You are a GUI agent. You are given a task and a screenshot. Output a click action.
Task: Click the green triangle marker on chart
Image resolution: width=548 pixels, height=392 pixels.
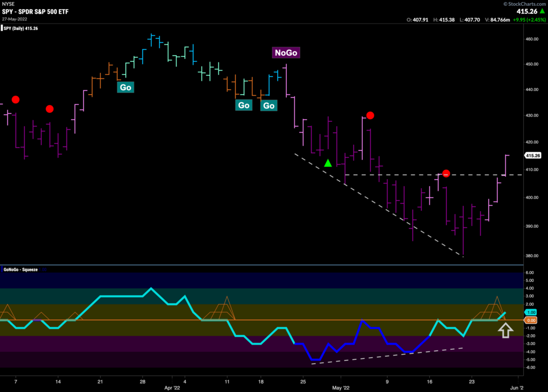click(x=328, y=163)
